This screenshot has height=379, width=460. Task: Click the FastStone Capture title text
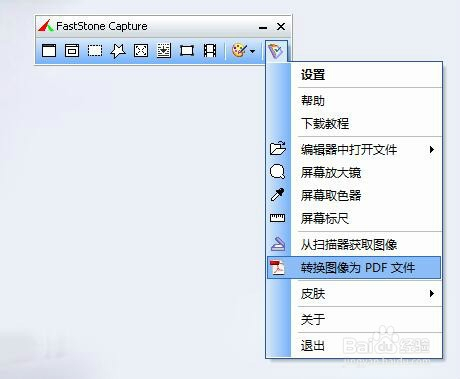pyautogui.click(x=102, y=26)
